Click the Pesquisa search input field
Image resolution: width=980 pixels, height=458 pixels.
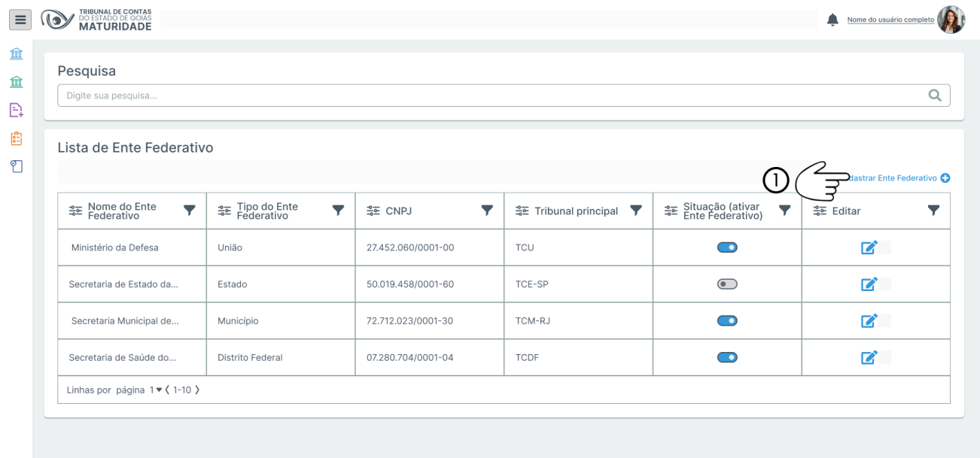click(489, 96)
